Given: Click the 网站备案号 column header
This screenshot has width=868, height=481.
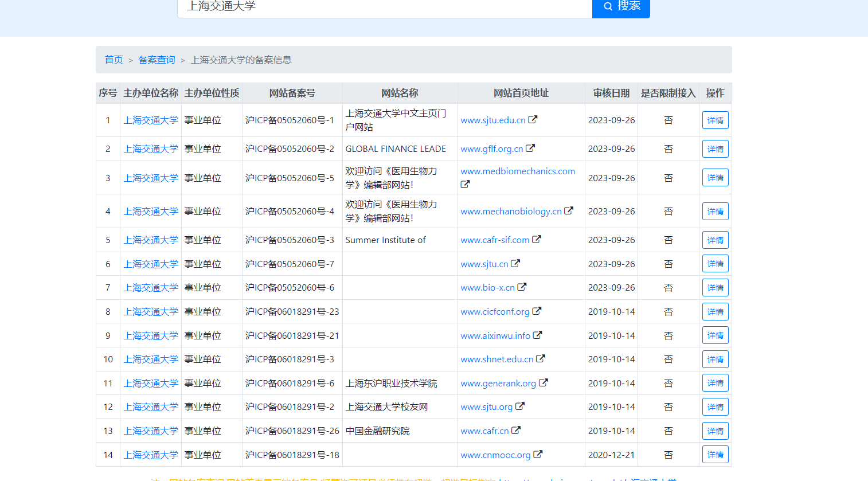Looking at the screenshot, I should pos(292,93).
